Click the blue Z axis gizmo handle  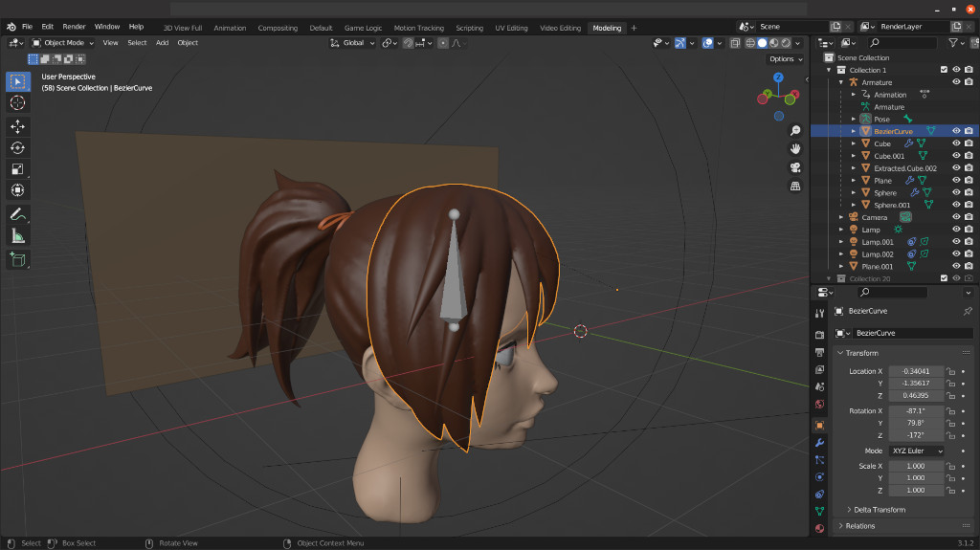tap(778, 77)
